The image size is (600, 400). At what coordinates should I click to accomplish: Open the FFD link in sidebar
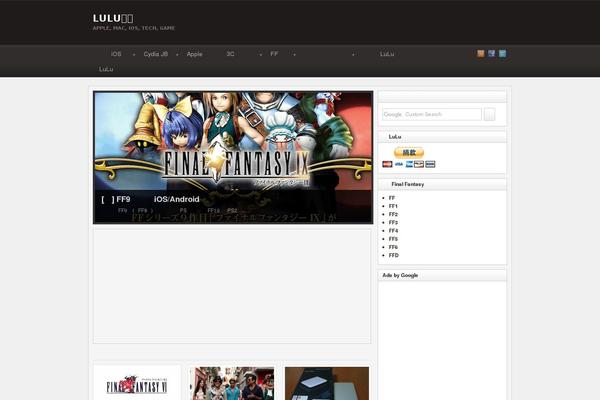click(x=393, y=255)
